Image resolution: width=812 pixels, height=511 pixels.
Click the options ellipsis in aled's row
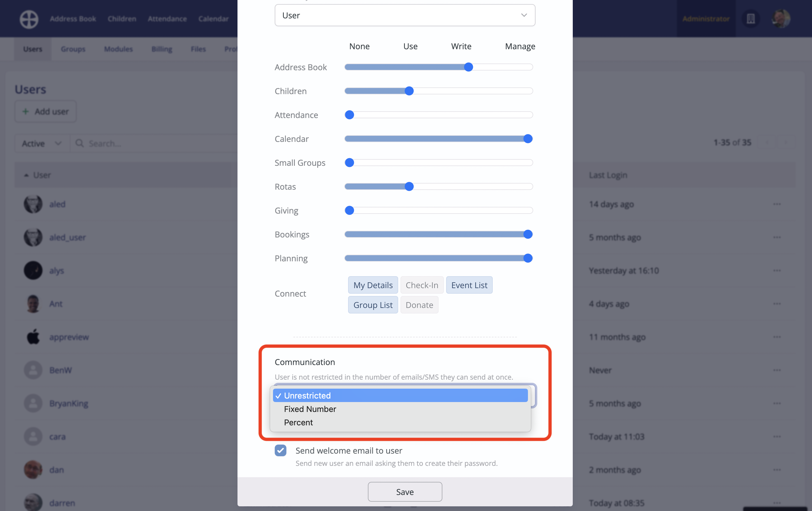[x=777, y=204]
